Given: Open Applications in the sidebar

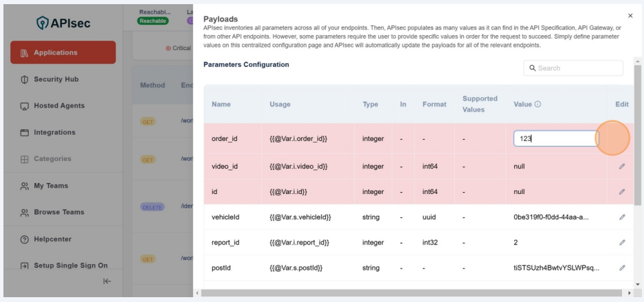Looking at the screenshot, I should coord(63,52).
